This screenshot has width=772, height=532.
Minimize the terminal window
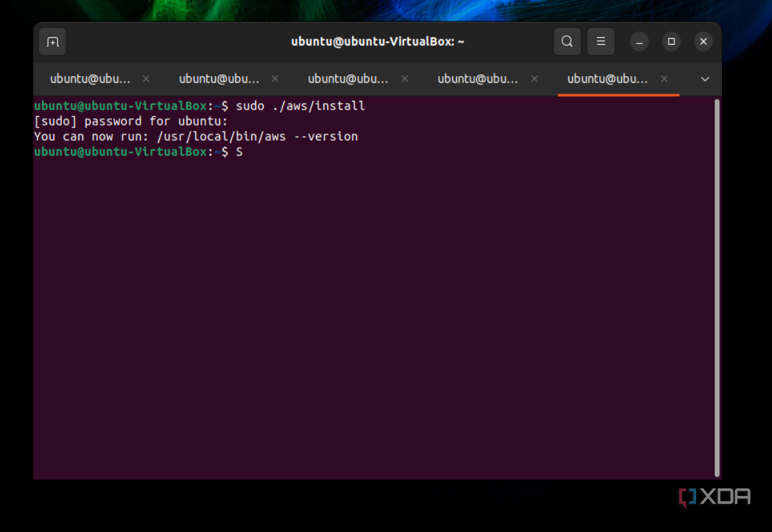click(639, 42)
